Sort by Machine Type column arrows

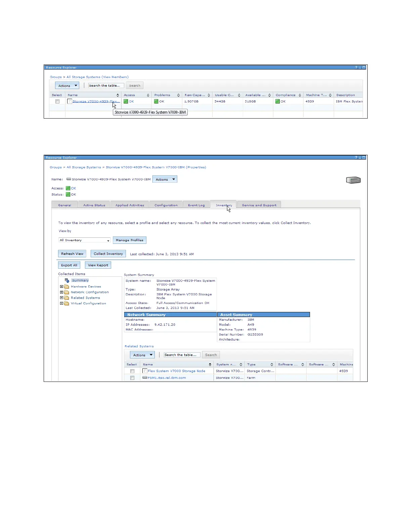click(x=330, y=95)
